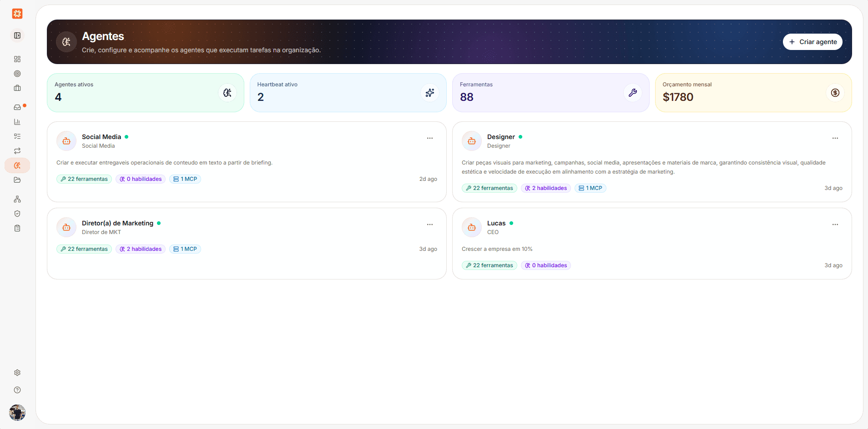Open the Diretor(a) de Marketing agent card
868x429 pixels.
(247, 244)
